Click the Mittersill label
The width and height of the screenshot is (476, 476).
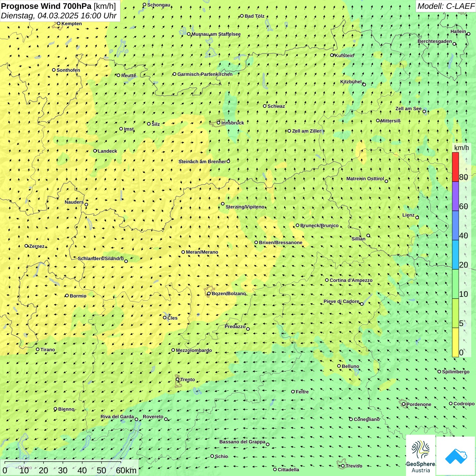pos(390,121)
